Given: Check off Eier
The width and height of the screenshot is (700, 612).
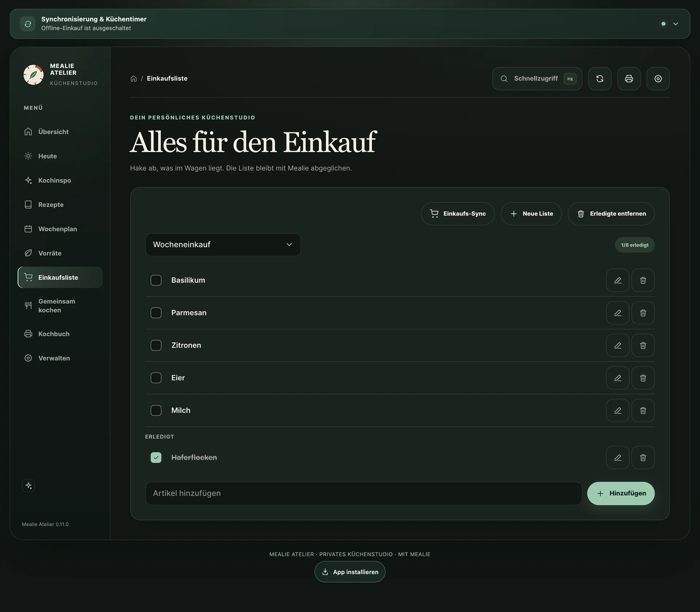Looking at the screenshot, I should pyautogui.click(x=156, y=378).
